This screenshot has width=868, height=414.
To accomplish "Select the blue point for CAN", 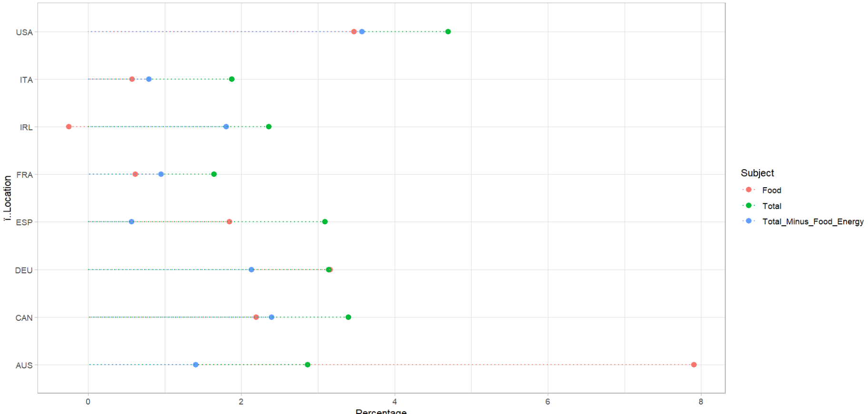I will tap(271, 318).
